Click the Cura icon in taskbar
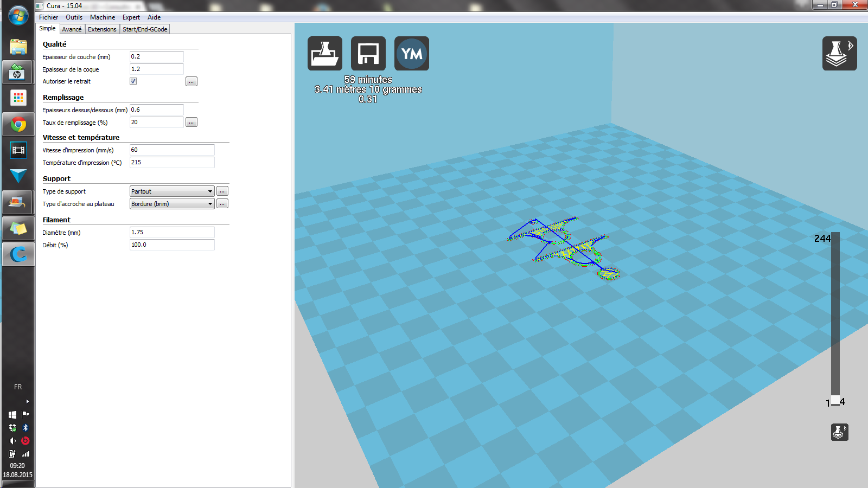 tap(18, 254)
